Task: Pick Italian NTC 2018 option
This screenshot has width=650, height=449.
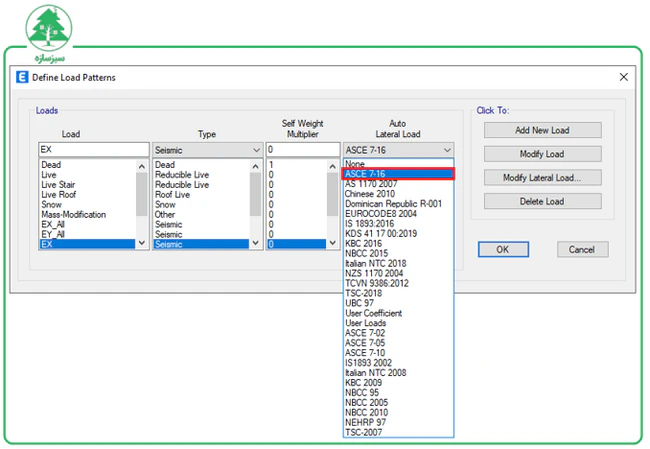Action: point(398,263)
